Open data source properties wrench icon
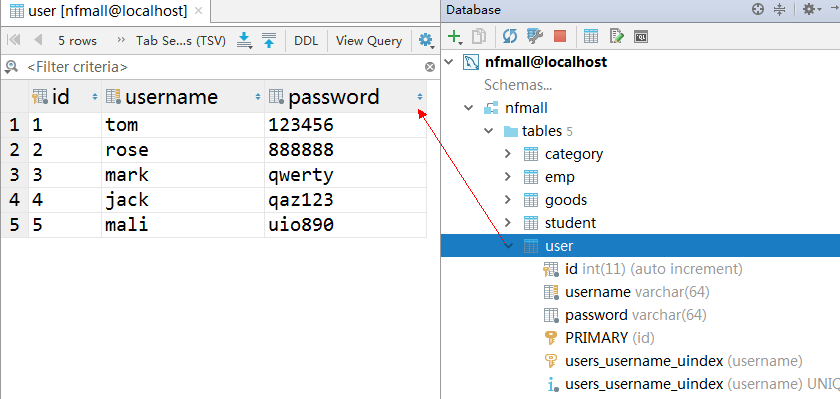Screen dimensions: 840x399 [x=535, y=36]
